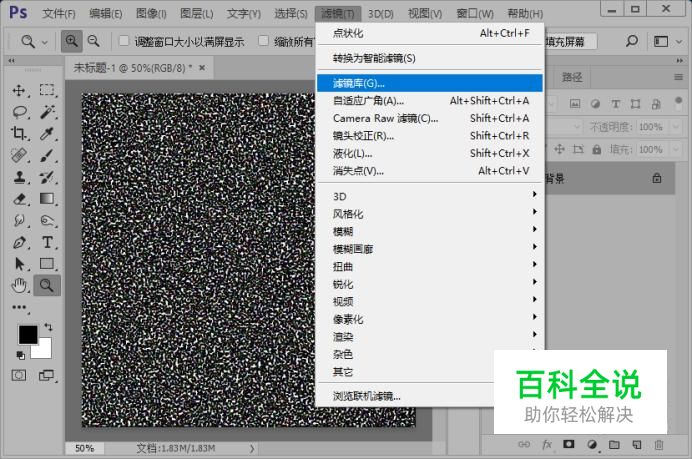692x459 pixels.
Task: Expand the 风格化 filter submenu
Action: point(430,214)
